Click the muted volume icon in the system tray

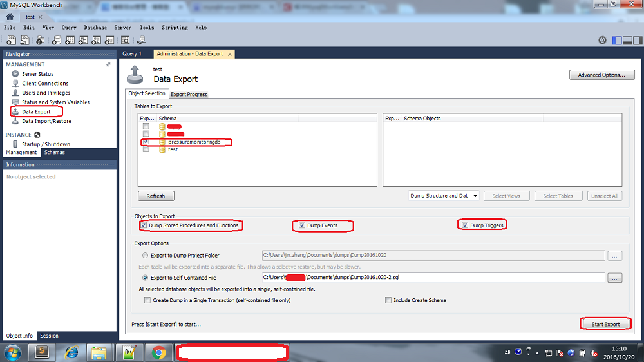click(x=594, y=353)
